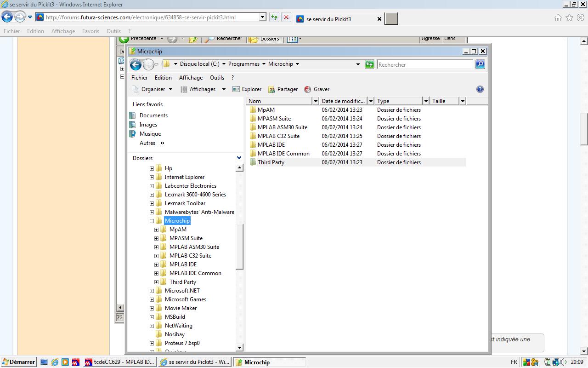
Task: Open the Affichages views button
Action: (198, 89)
